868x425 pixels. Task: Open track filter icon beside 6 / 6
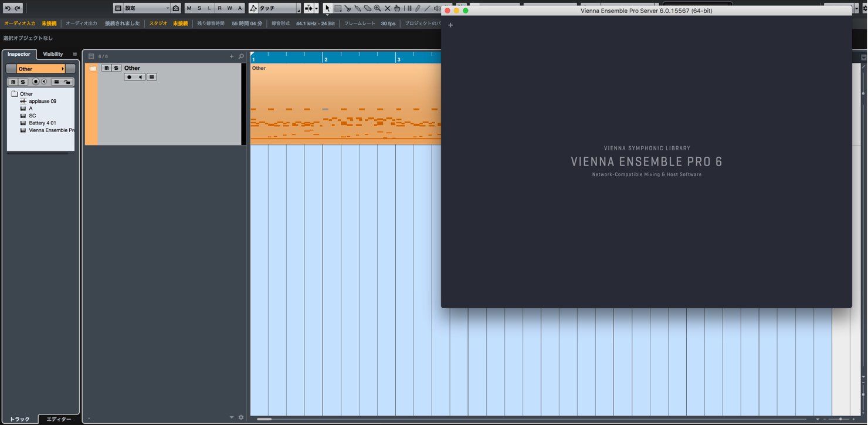(x=91, y=56)
